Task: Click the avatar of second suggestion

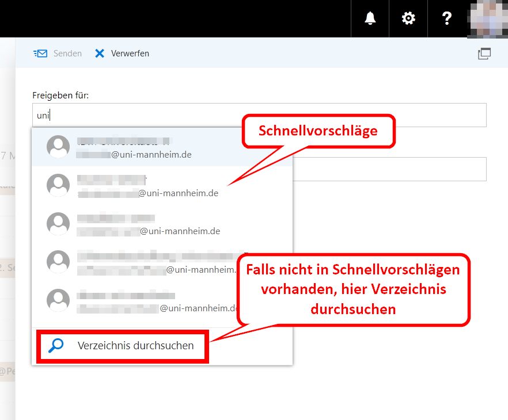Action: pos(58,185)
